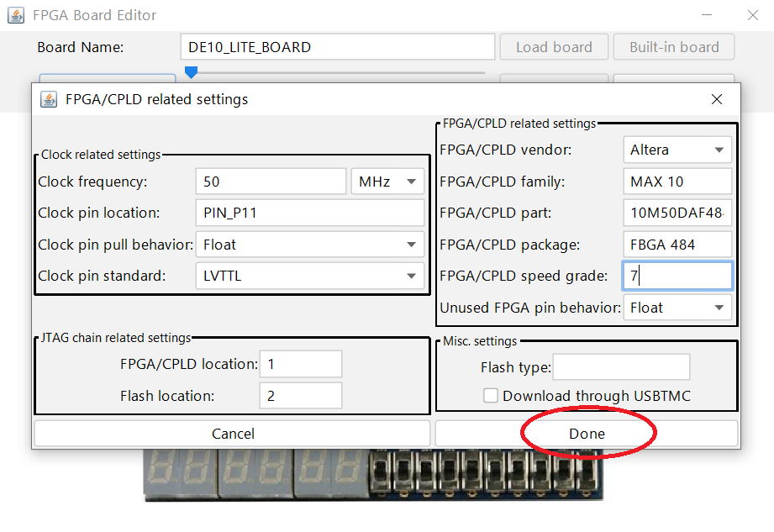The image size is (774, 532).
Task: Click the FPGA/CPLD package field
Action: coord(677,245)
